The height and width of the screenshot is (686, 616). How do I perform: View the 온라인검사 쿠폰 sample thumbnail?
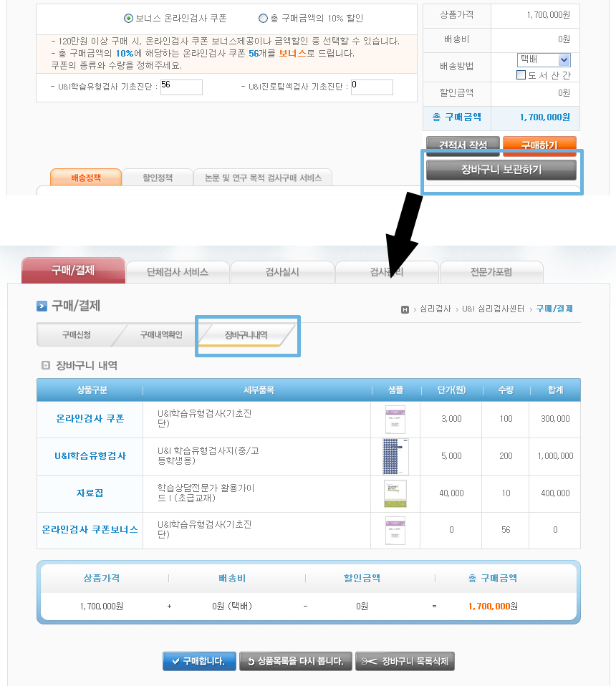pos(395,420)
